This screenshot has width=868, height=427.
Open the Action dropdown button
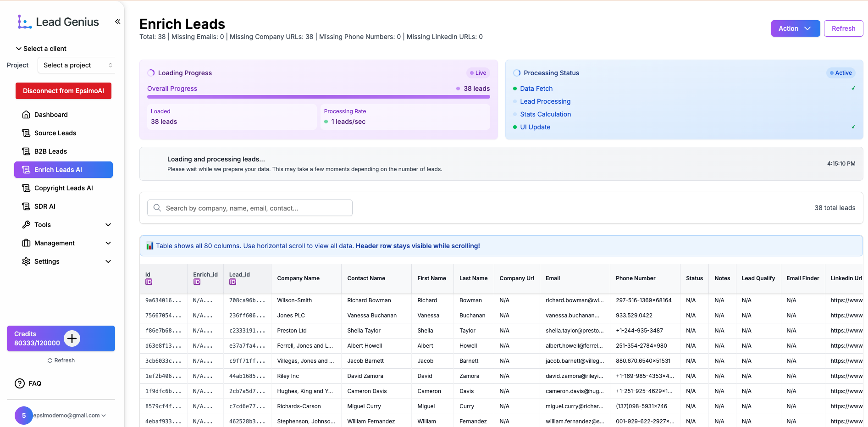pyautogui.click(x=795, y=28)
